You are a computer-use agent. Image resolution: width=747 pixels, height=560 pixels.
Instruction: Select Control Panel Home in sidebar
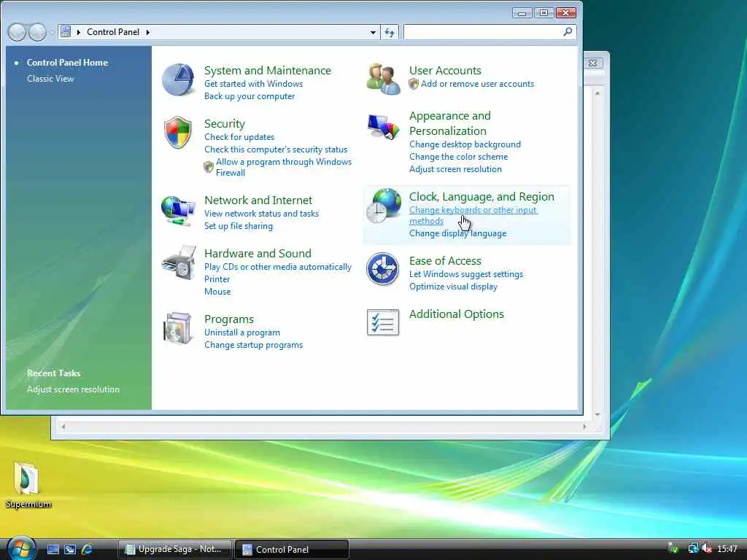click(67, 63)
